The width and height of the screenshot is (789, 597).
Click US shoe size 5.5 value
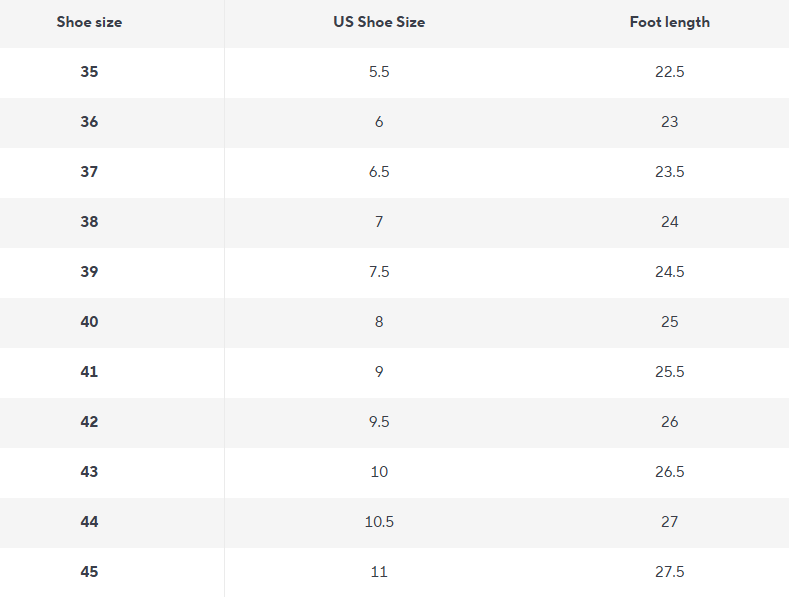tap(379, 72)
